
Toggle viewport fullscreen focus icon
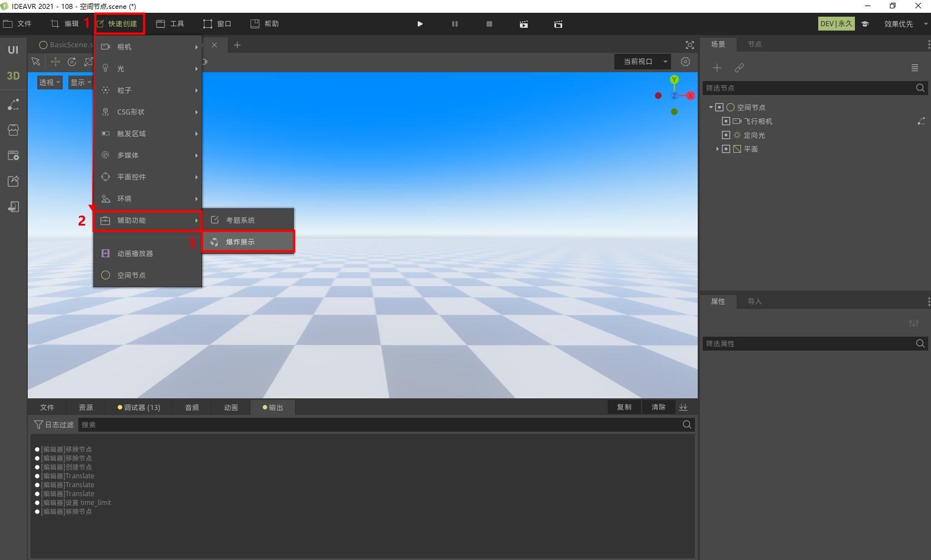[690, 45]
